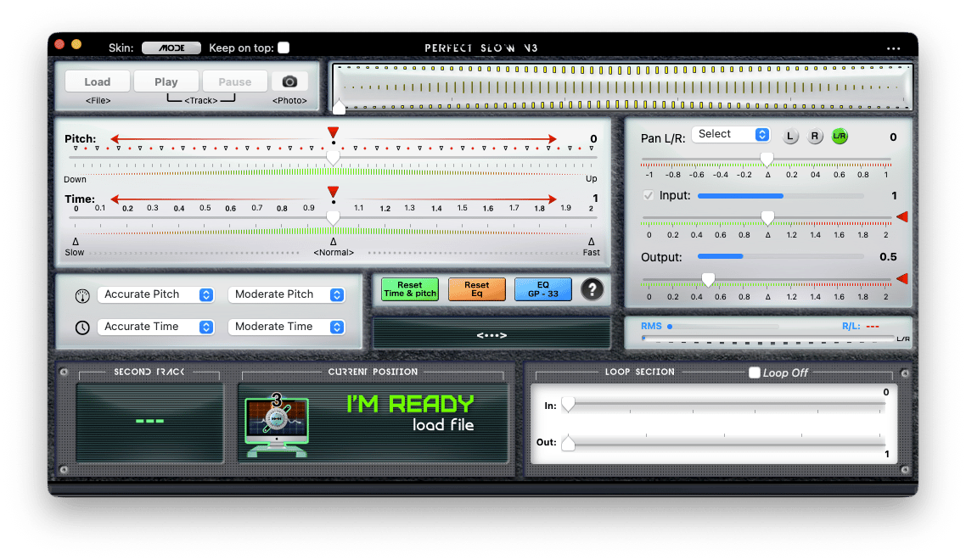Viewport: 966px width, 560px height.
Task: Click the Loop Out slider handle
Action: [568, 442]
